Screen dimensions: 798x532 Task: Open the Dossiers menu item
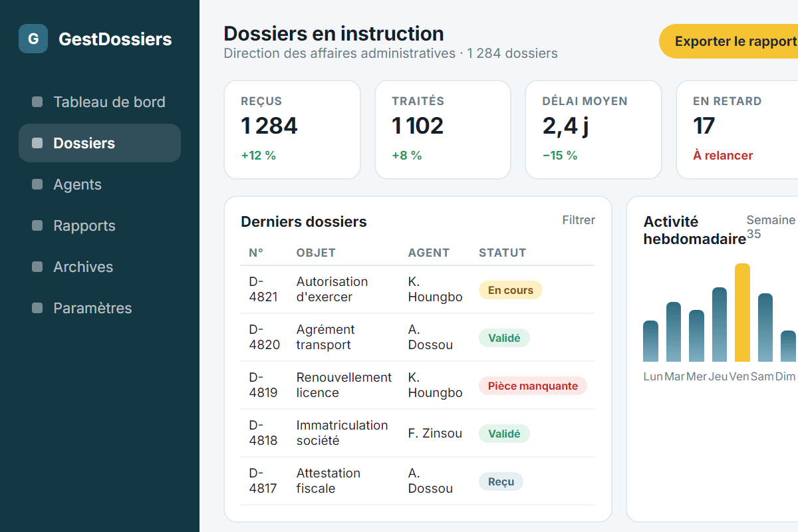coord(100,143)
